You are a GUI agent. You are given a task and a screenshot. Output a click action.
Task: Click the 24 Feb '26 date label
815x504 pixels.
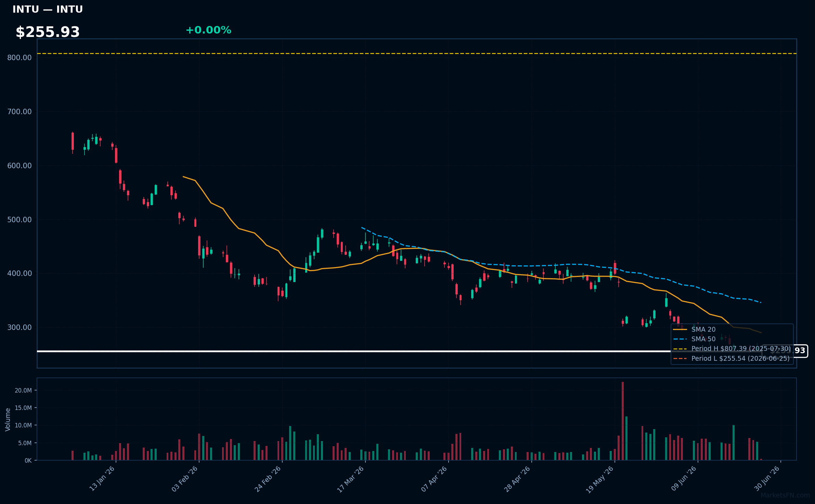268,479
